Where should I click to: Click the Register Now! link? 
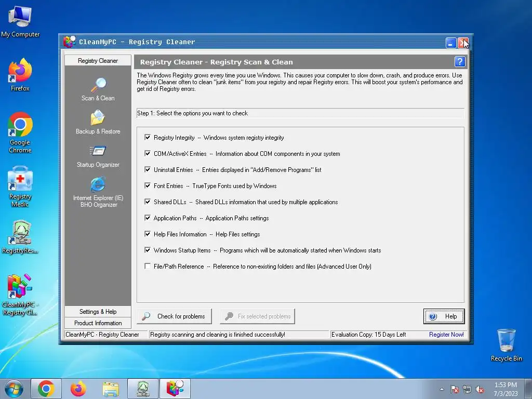coord(446,335)
